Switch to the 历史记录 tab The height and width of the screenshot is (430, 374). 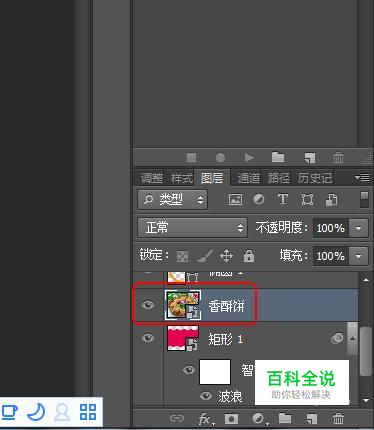pos(315,178)
